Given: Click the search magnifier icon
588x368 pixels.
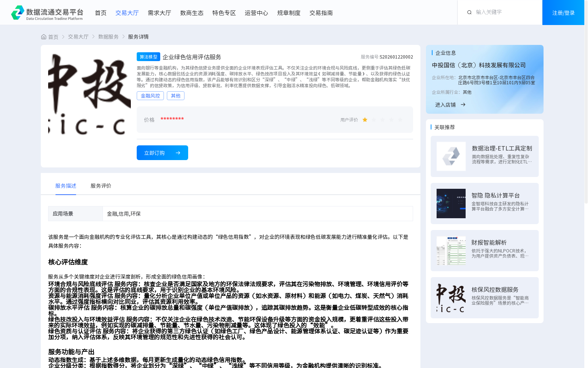Looking at the screenshot, I should pyautogui.click(x=469, y=13).
